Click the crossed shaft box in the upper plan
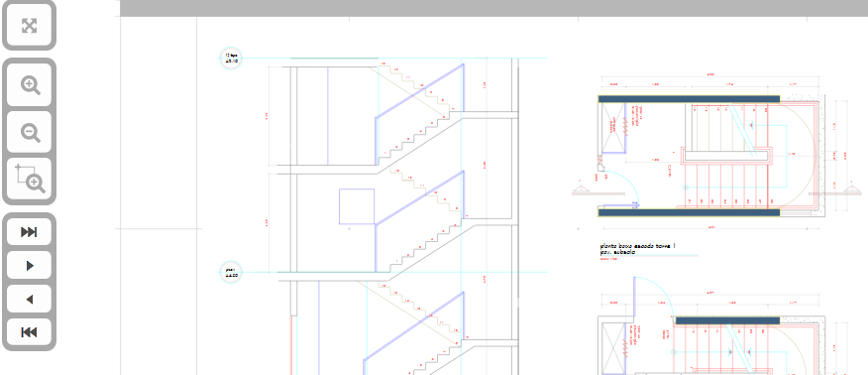Viewport: 868px width, 375px height. [612, 128]
